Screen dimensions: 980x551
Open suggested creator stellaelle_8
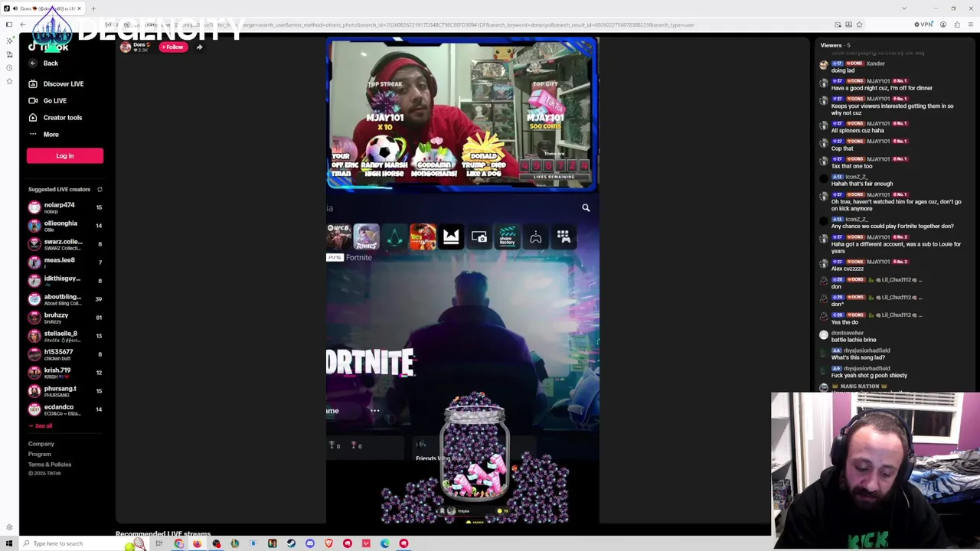65,336
